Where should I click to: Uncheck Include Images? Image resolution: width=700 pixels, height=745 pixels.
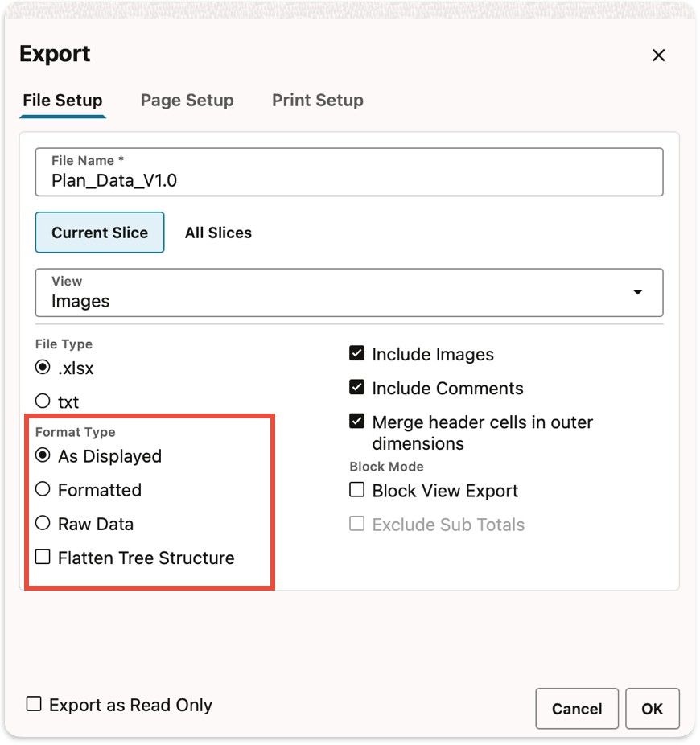356,352
